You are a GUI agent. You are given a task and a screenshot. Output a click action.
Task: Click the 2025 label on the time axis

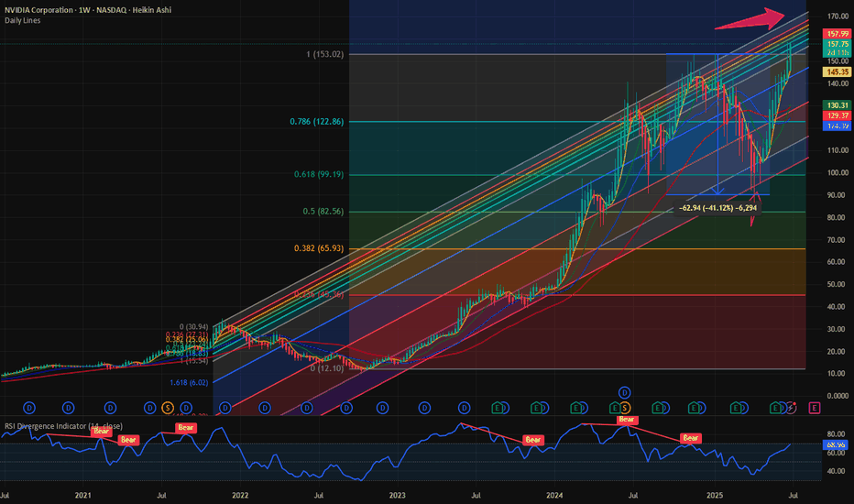(715, 495)
